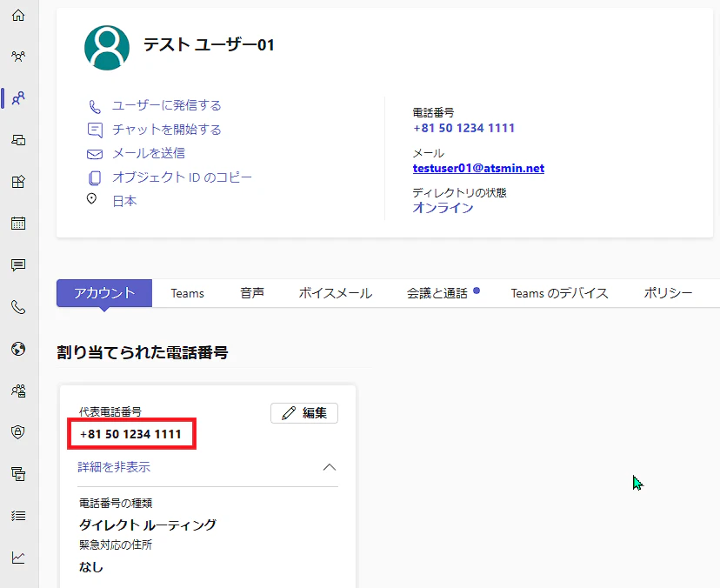This screenshot has height=588, width=720.
Task: Open the Enhanced encryption people sidebar icon
Action: tap(18, 391)
